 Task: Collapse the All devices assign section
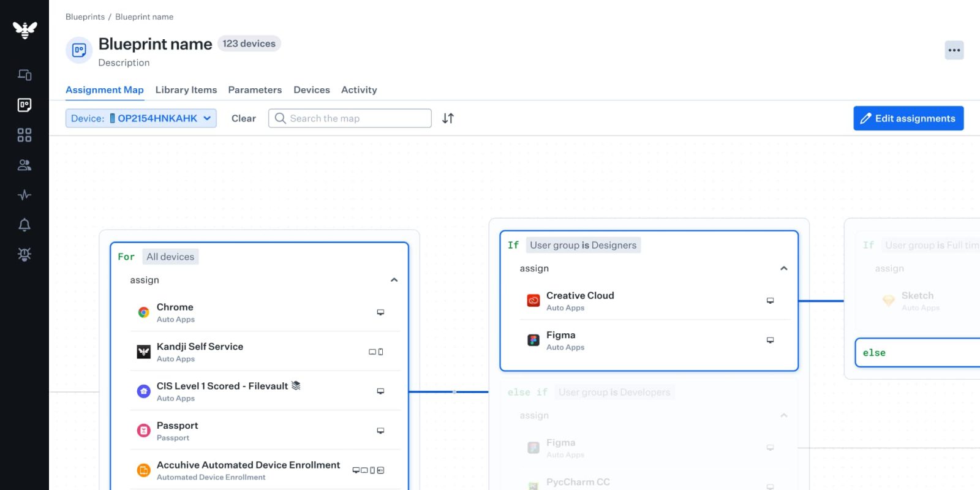[x=394, y=280]
